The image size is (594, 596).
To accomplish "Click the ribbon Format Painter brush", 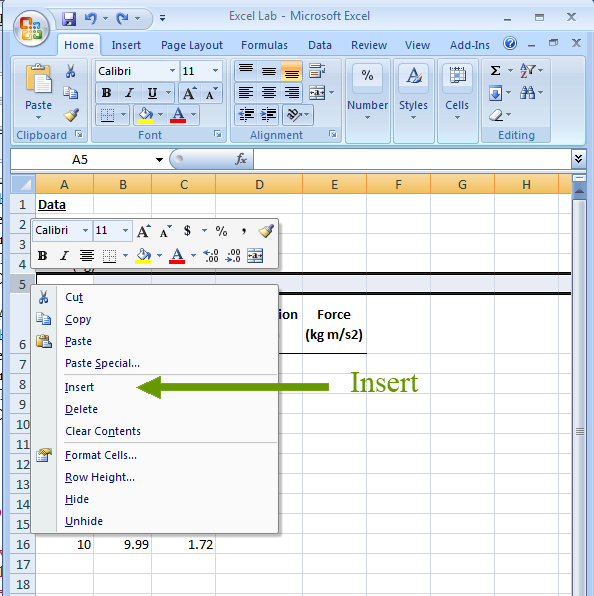I will [71, 115].
